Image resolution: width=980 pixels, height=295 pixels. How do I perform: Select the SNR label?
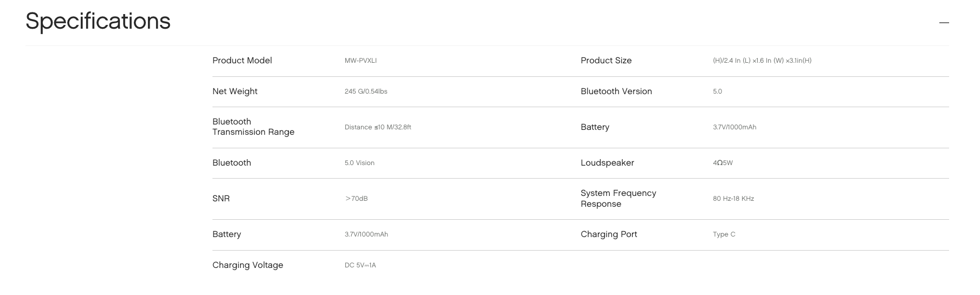[221, 199]
